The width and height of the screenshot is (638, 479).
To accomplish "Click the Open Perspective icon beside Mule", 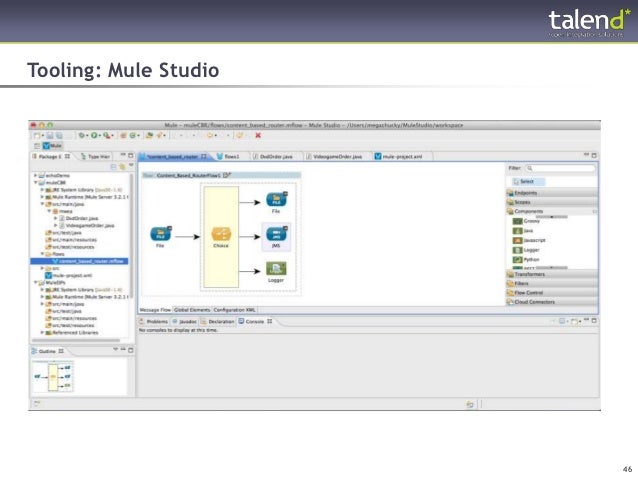I will tap(37, 146).
